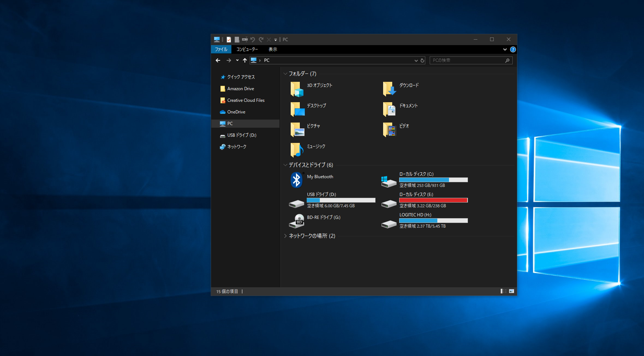
Task: Select OneDrive in the navigation pane
Action: 236,112
